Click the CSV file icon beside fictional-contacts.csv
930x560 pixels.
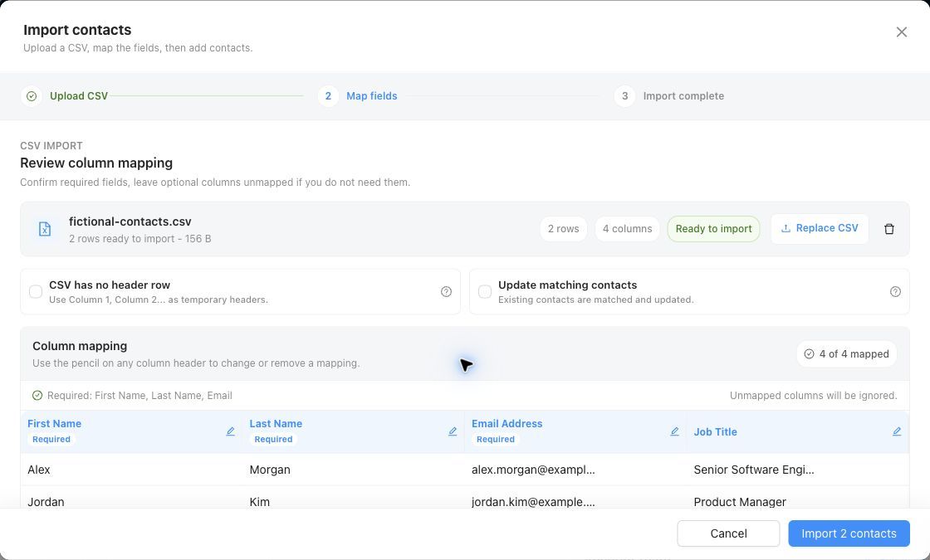[x=45, y=229]
